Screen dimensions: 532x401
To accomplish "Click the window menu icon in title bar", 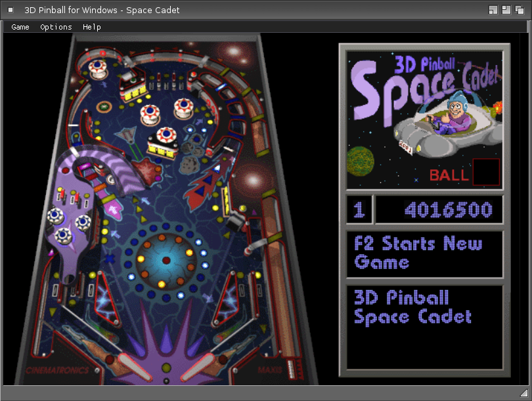I will (11, 10).
